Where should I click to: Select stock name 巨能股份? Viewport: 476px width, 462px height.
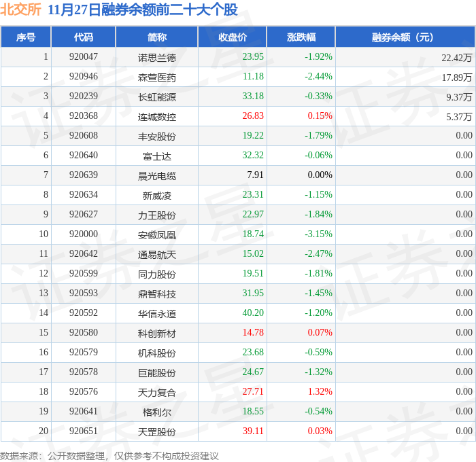(156, 373)
